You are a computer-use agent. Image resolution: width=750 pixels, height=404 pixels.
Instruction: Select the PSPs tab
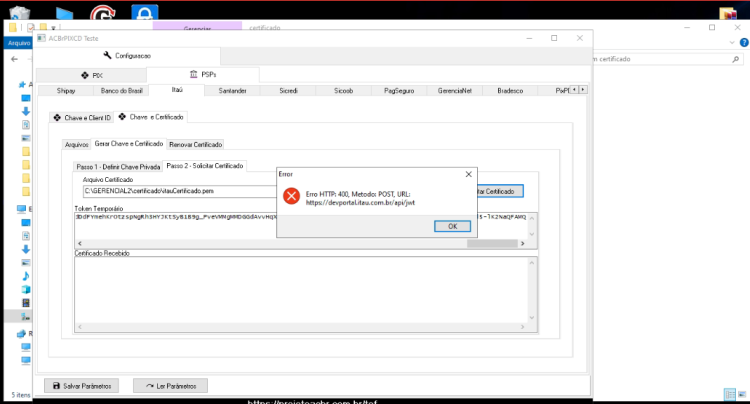click(x=203, y=75)
